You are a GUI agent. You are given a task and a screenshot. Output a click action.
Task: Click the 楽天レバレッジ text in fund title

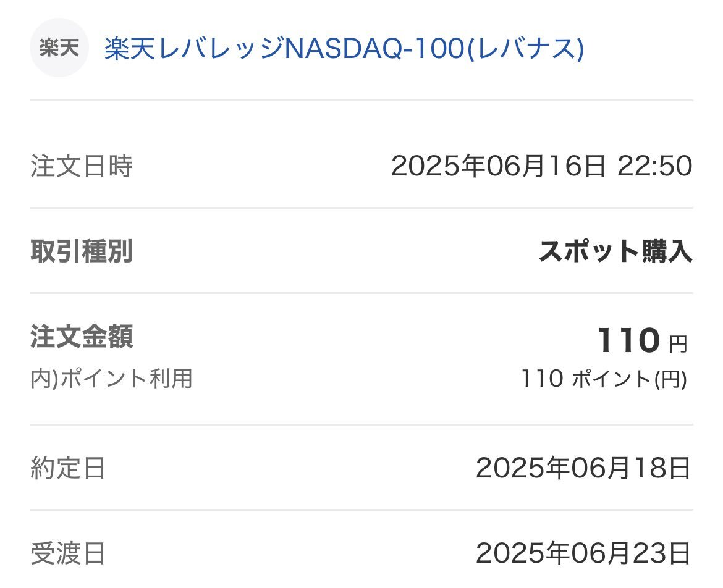point(194,48)
